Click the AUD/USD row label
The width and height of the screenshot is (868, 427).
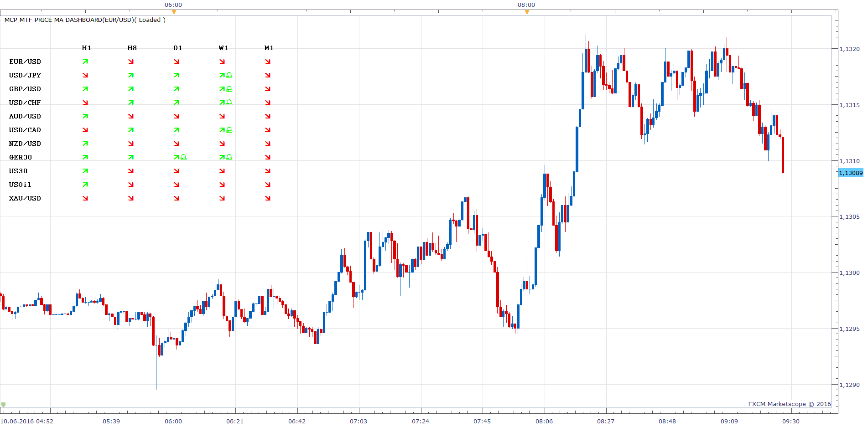pos(25,116)
